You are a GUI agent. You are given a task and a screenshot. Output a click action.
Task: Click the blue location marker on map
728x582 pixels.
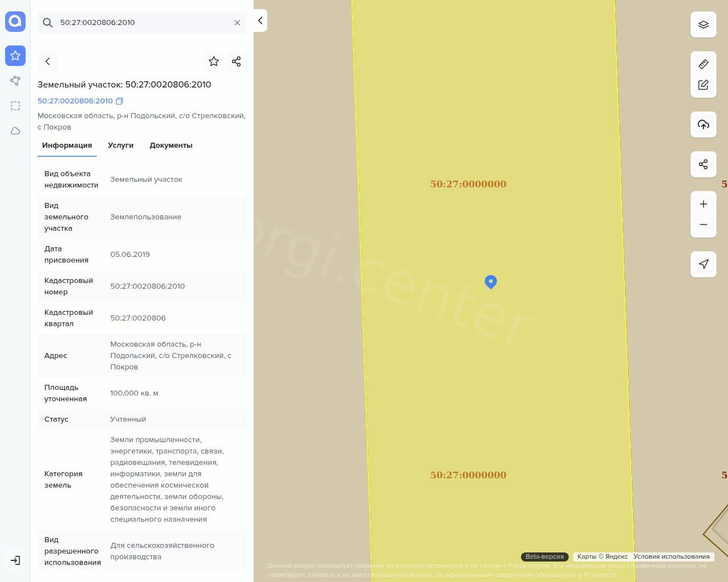coord(491,282)
